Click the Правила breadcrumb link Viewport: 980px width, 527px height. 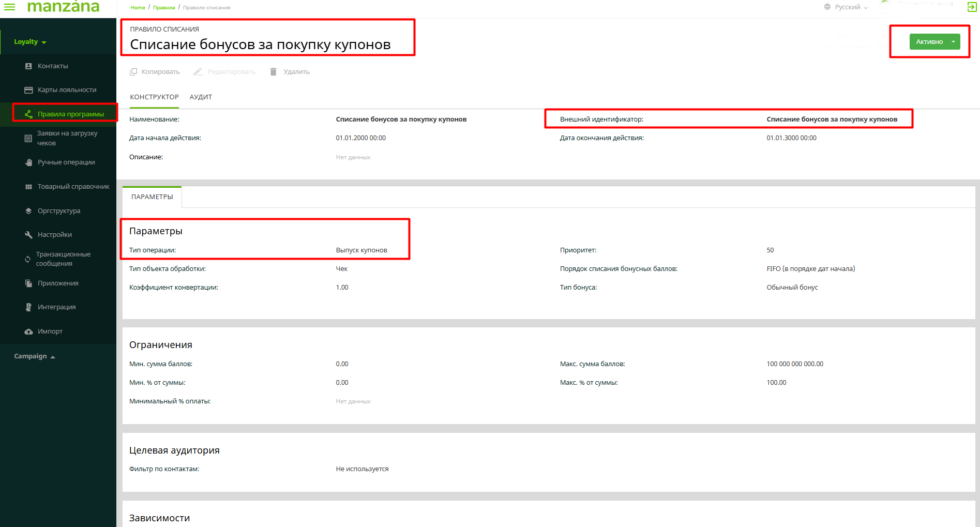(164, 8)
